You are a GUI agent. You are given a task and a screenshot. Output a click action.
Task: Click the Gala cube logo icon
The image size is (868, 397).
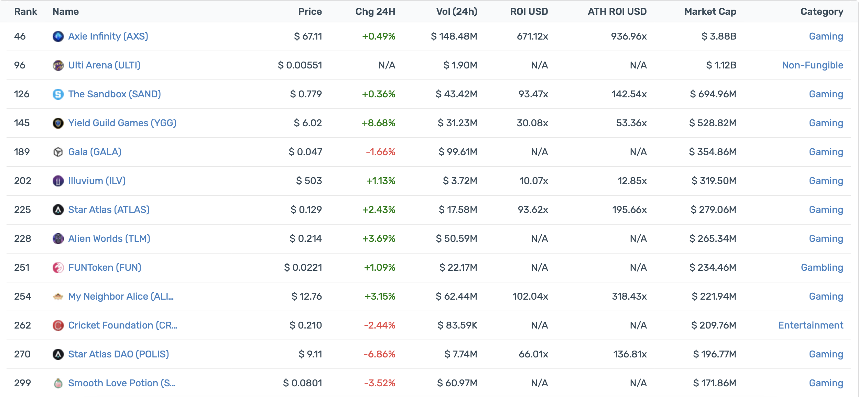coord(58,152)
